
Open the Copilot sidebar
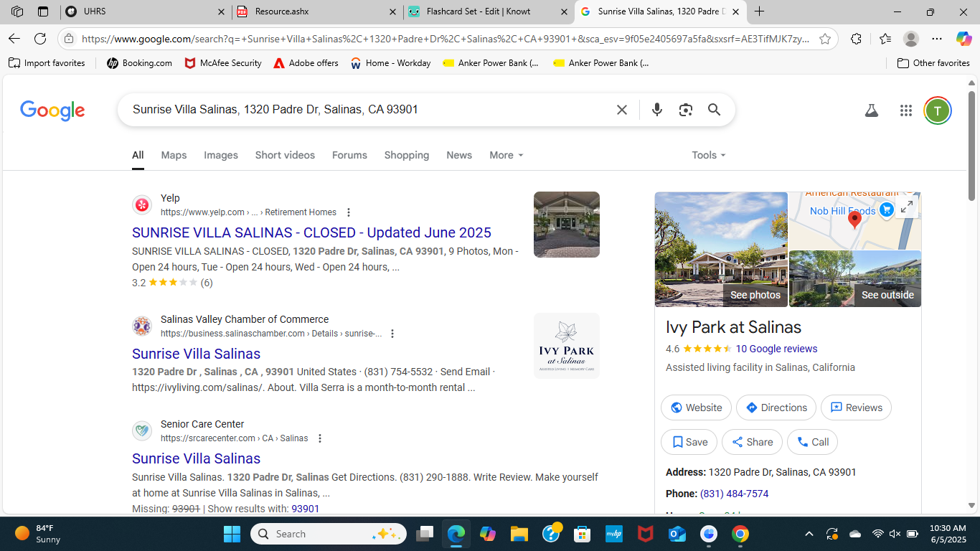pos(963,39)
